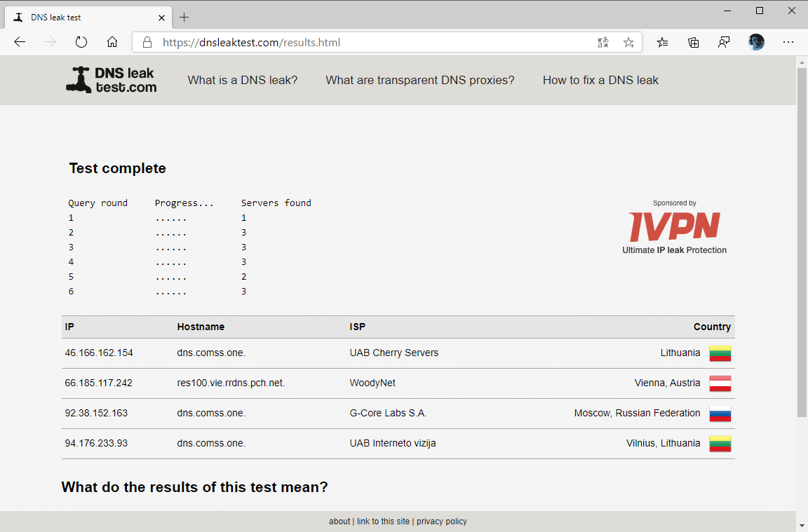Screen dimensions: 808x532
Task: Click ISP 'UAB Interneto vizija'
Action: click(x=393, y=443)
